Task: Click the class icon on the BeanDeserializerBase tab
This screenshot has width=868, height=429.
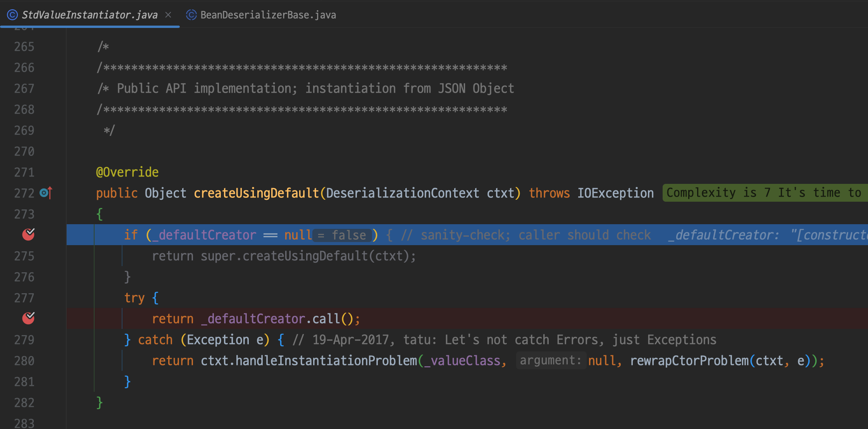Action: [191, 15]
